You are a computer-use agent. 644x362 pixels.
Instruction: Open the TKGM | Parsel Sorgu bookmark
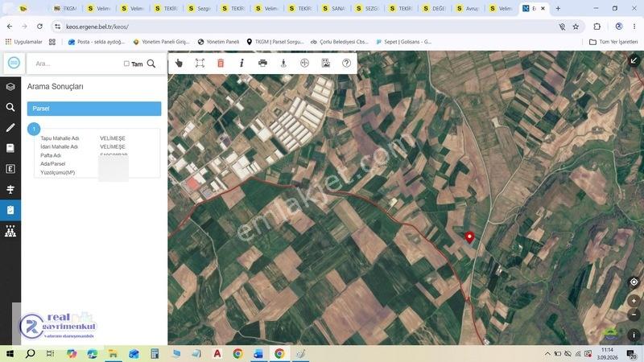[275, 42]
